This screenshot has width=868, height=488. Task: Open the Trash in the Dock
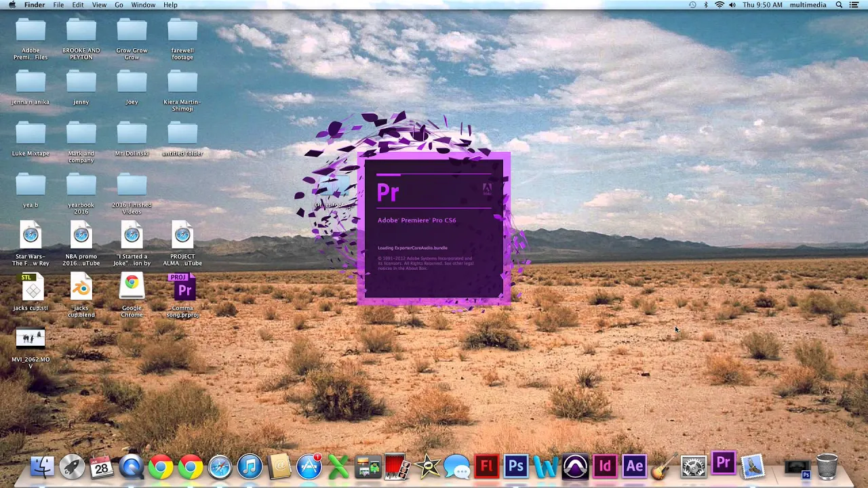pos(827,467)
